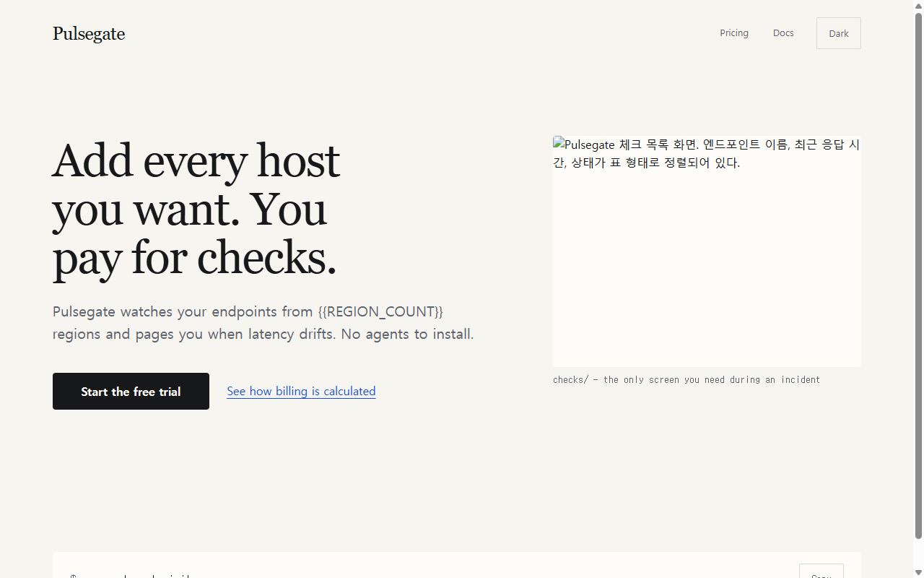Screen dimensions: 924x578
Task: Click the Pulsegate logo
Action: (x=89, y=34)
